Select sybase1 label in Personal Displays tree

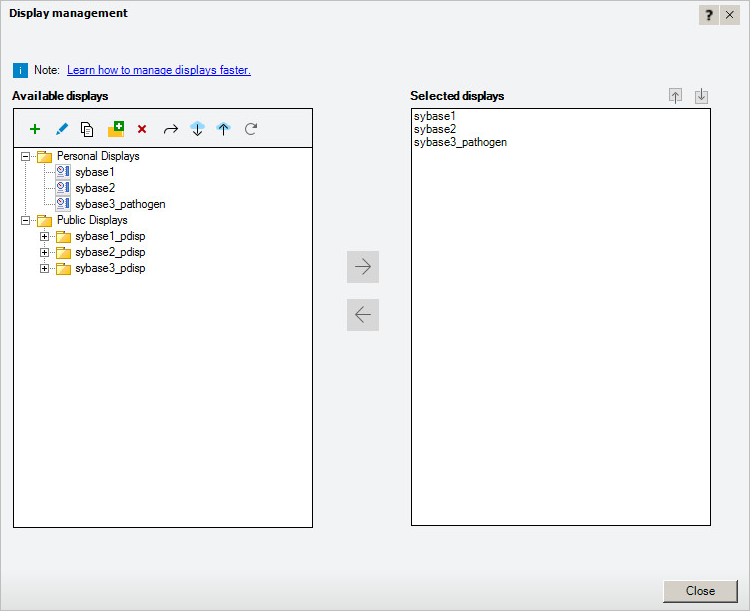click(x=95, y=172)
